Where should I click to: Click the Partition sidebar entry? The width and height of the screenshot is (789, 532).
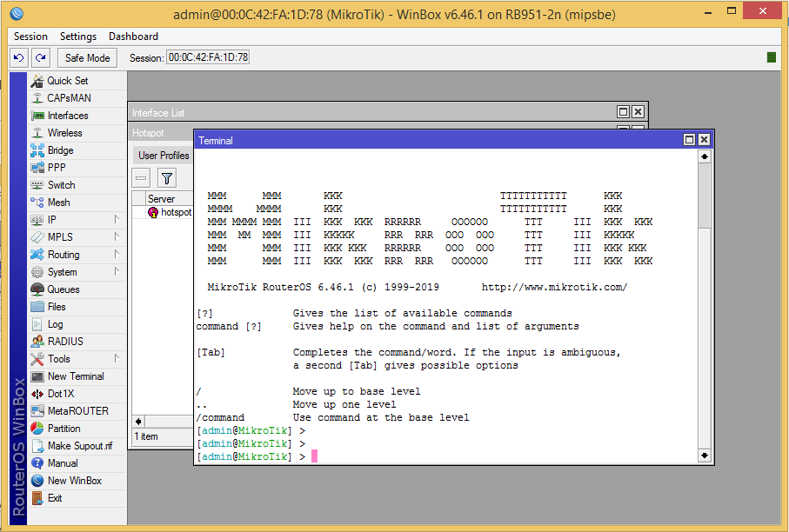tap(64, 429)
